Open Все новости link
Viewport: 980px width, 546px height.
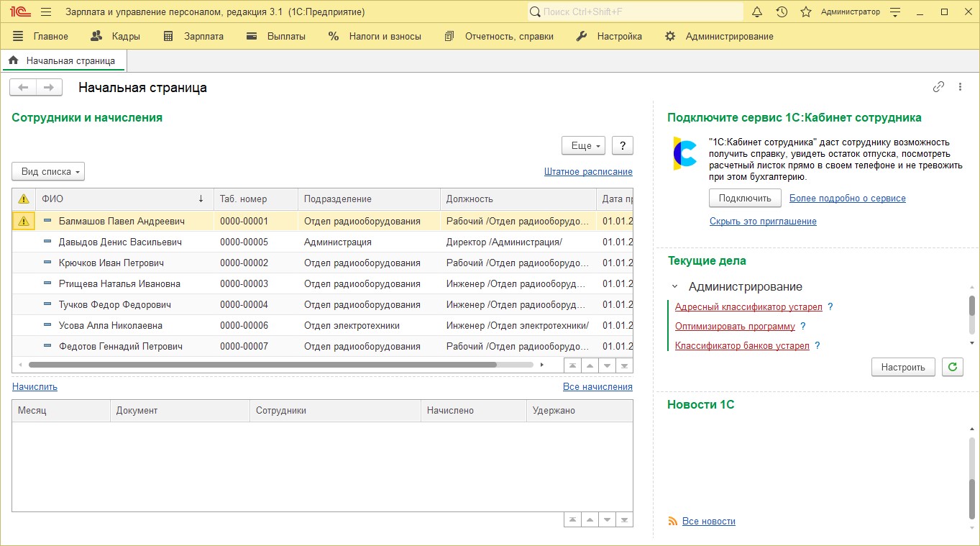[x=709, y=521]
